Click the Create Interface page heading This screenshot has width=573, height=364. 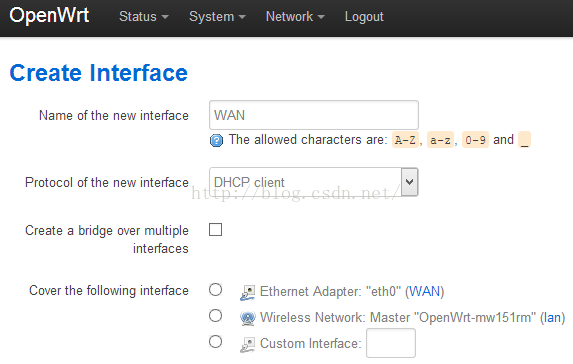[99, 72]
